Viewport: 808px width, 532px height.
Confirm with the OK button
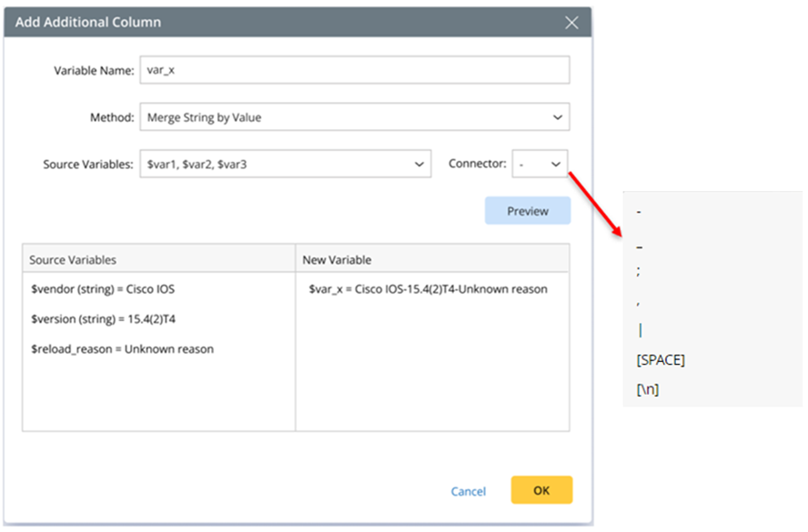(x=541, y=490)
